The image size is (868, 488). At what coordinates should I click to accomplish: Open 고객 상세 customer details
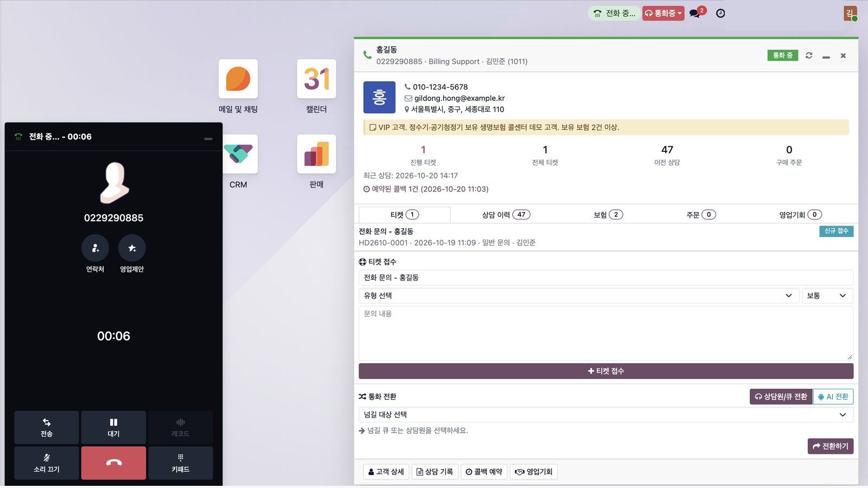point(386,472)
